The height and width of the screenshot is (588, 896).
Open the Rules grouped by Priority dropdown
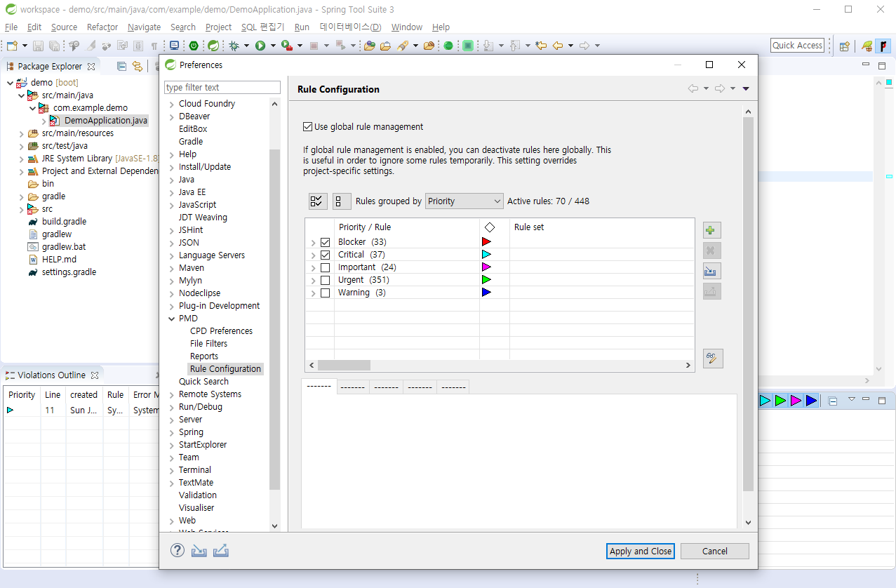(464, 201)
